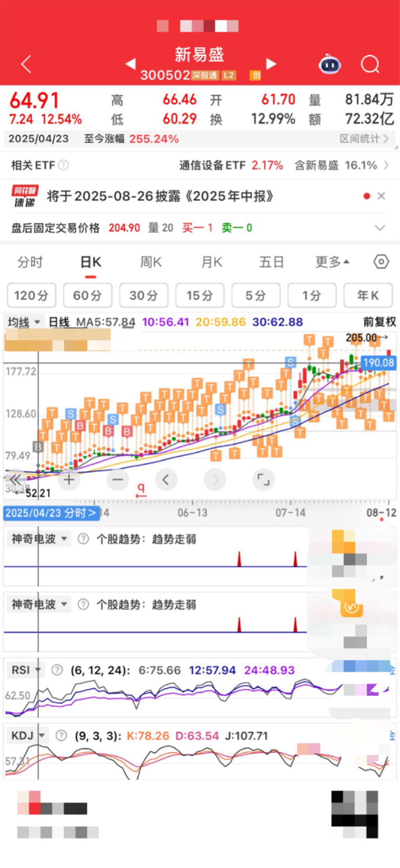The image size is (400, 868).
Task: Zoom in chart with plus icon
Action: coord(69,480)
